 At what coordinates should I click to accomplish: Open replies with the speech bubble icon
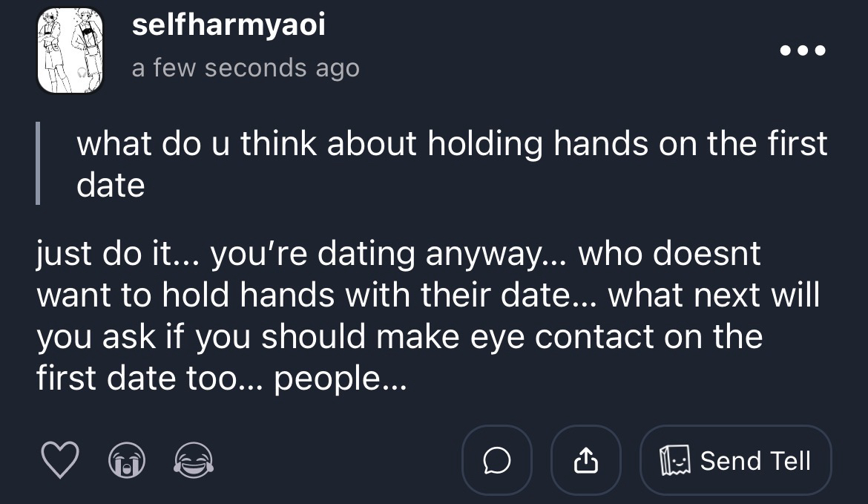tap(496, 460)
